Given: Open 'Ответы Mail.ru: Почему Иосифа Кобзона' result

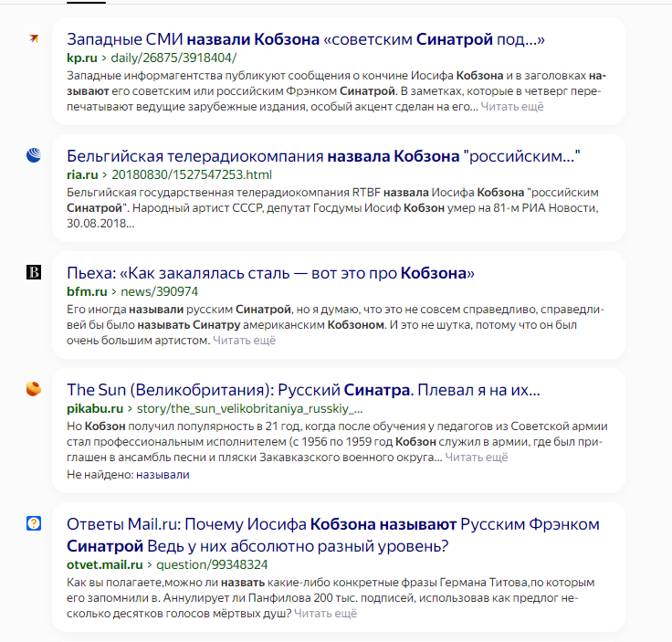Looking at the screenshot, I should (333, 535).
